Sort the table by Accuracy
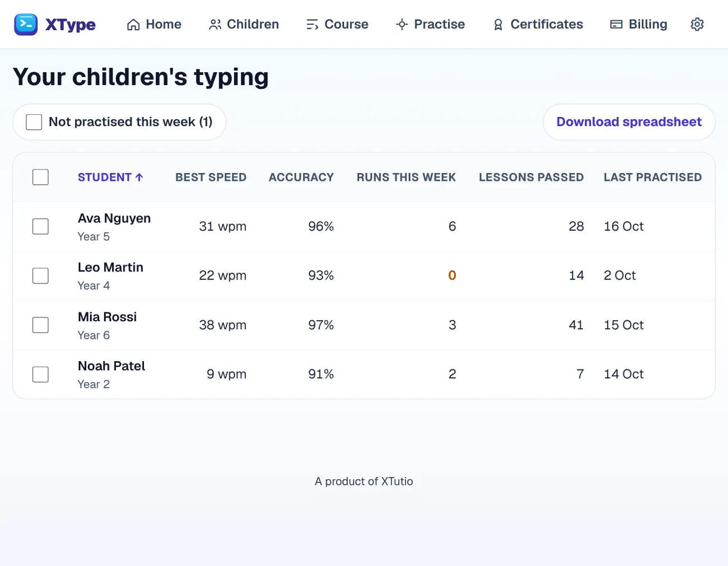The height and width of the screenshot is (566, 728). 301,177
